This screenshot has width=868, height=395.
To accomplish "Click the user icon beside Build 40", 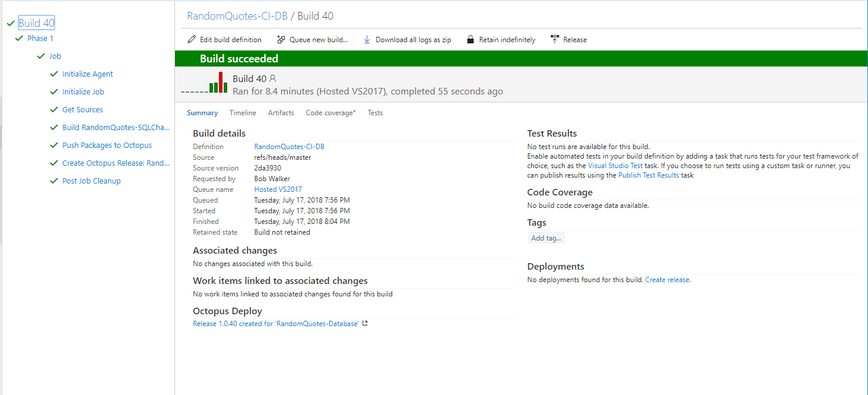I will point(273,78).
